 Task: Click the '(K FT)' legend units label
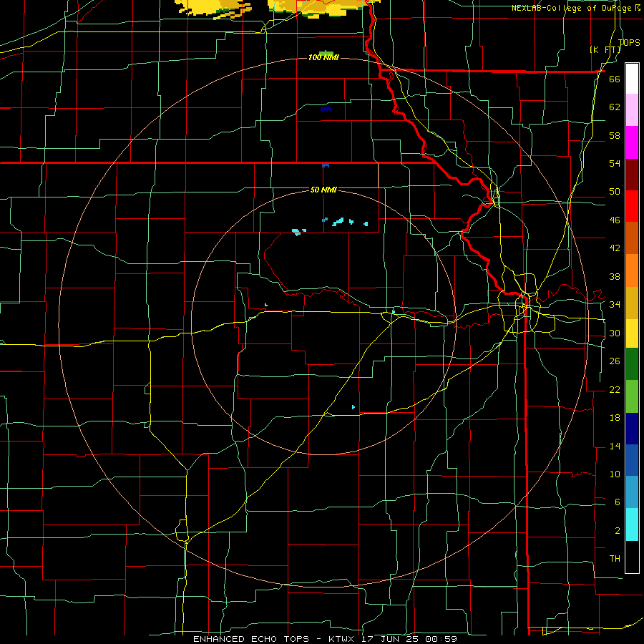pos(605,49)
